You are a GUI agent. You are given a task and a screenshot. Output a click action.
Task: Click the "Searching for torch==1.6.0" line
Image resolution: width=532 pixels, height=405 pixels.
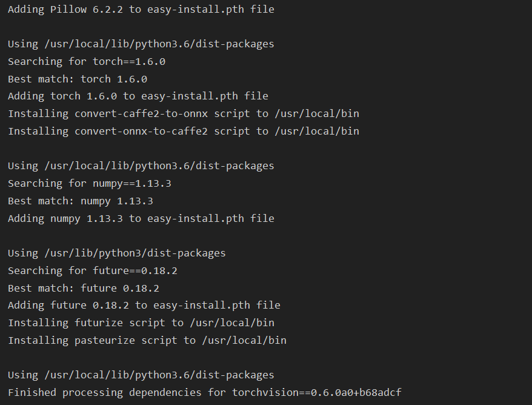pyautogui.click(x=86, y=61)
